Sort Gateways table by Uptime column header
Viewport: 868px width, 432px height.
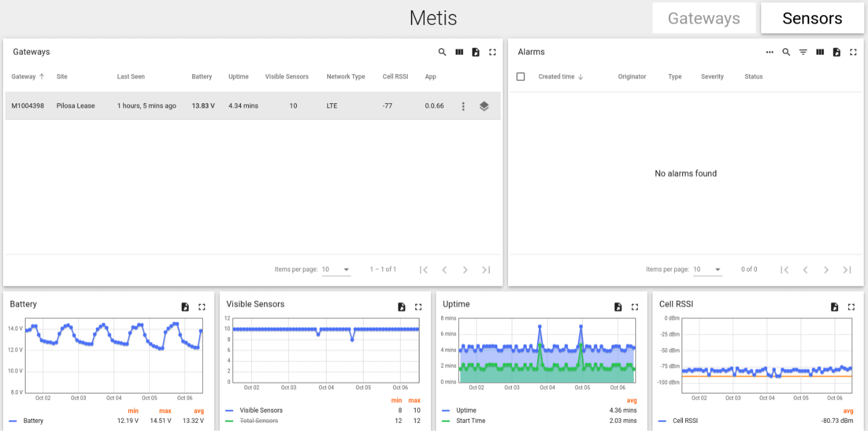[x=239, y=77]
